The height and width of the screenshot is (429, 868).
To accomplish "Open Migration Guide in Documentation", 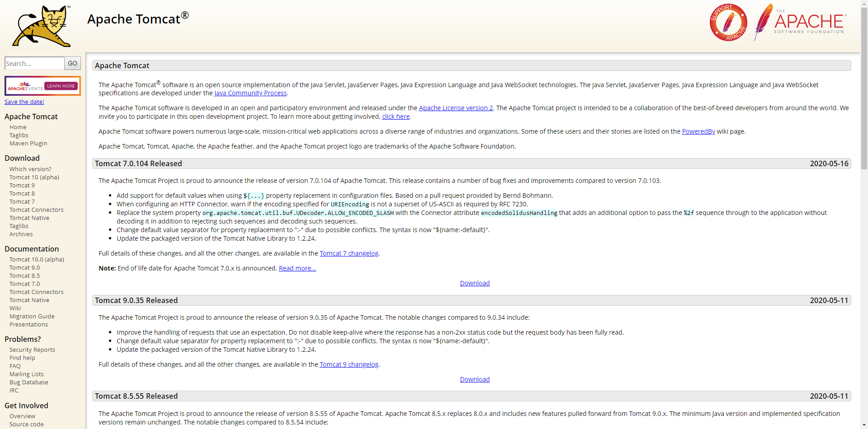I will click(32, 317).
